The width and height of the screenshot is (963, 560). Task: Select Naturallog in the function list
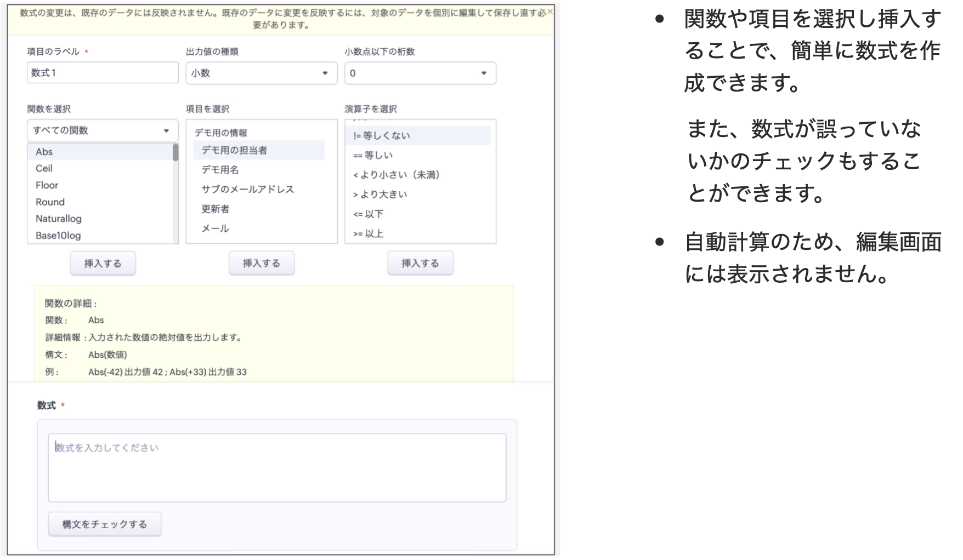pos(100,219)
